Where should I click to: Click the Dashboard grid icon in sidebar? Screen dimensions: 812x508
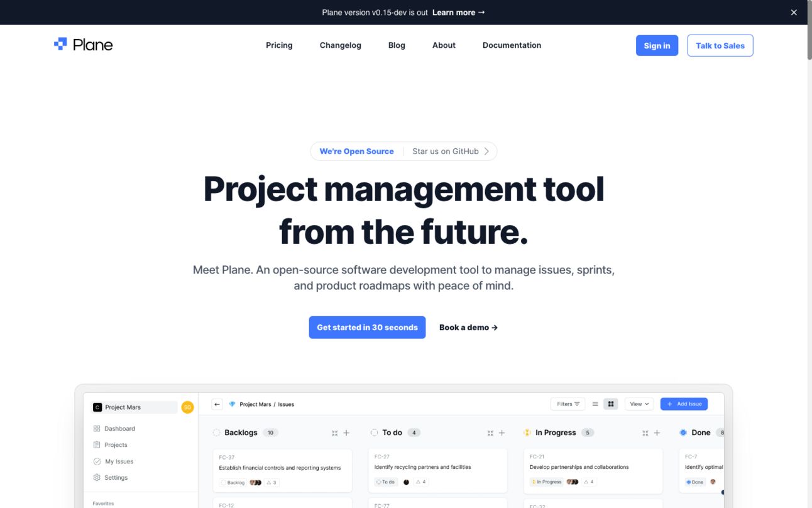[97, 429]
